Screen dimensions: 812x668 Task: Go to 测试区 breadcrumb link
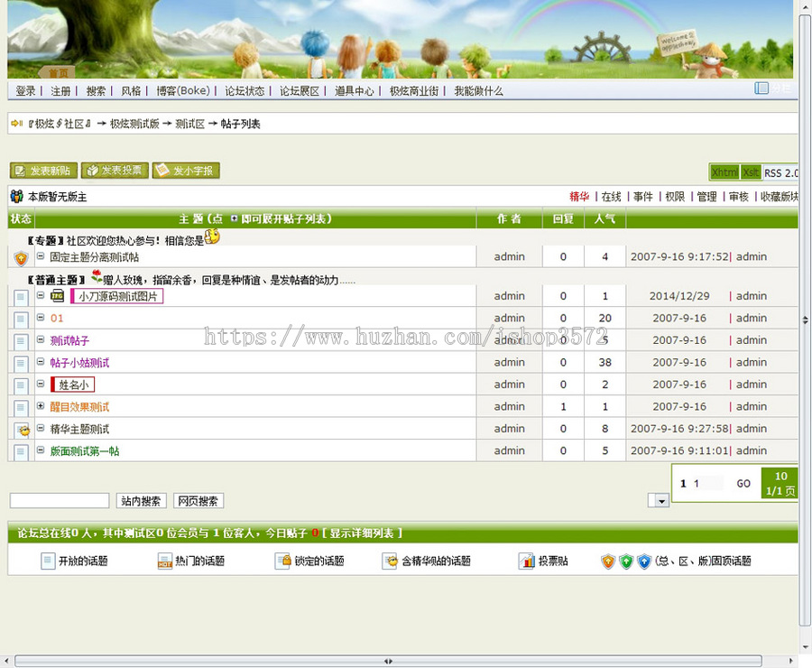tap(189, 124)
